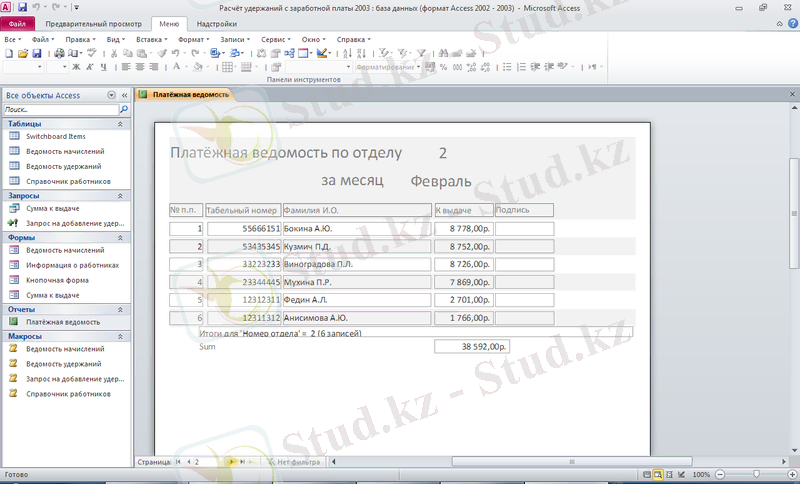The height and width of the screenshot is (484, 800).
Task: Click the zoom slider in status bar
Action: coord(757,474)
